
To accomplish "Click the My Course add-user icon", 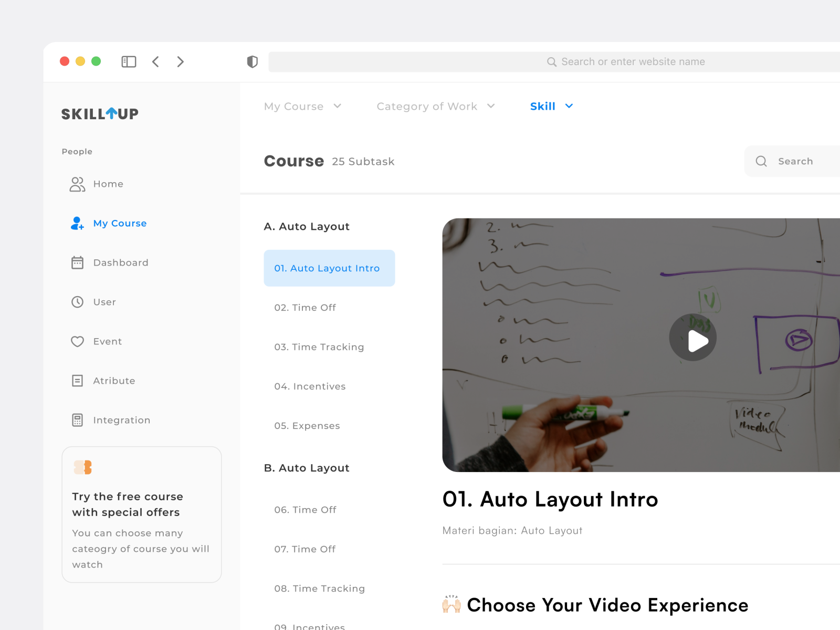I will [77, 223].
